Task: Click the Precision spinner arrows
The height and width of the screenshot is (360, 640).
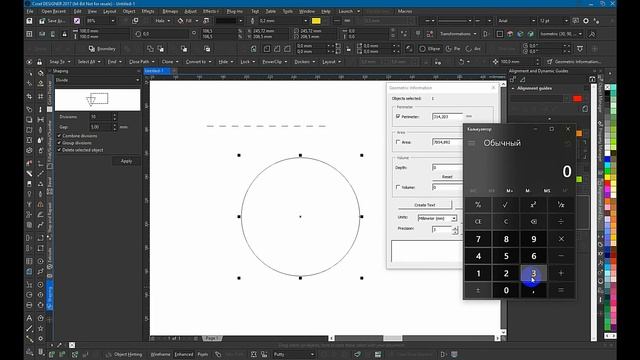Action: [455, 230]
